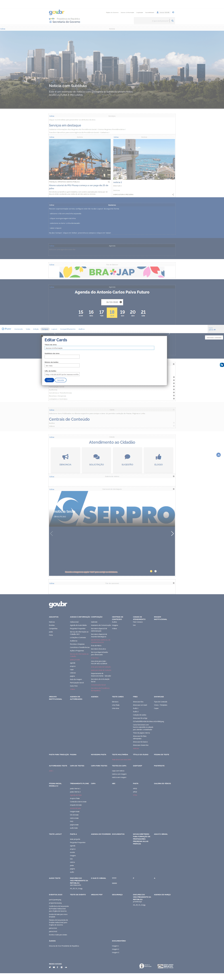Click the Cancelar button in Editar Cards
Image resolution: width=224 pixels, height=980 pixels.
[60, 380]
